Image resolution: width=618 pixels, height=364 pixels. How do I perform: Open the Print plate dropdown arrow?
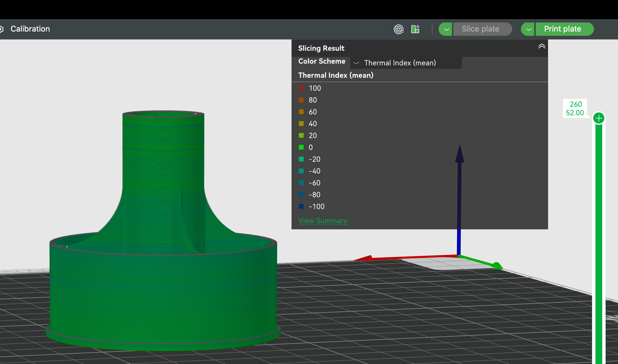click(x=528, y=29)
